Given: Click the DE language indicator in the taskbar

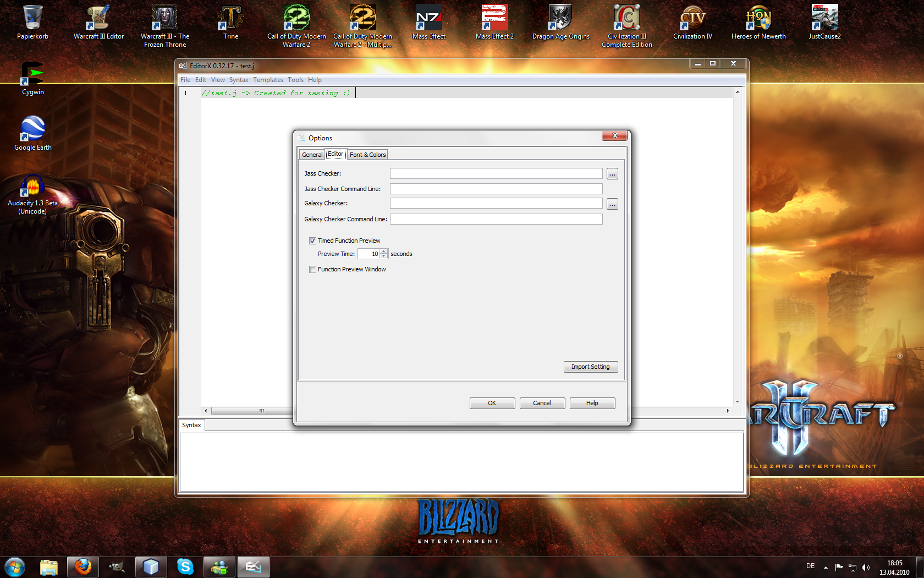Looking at the screenshot, I should point(810,566).
